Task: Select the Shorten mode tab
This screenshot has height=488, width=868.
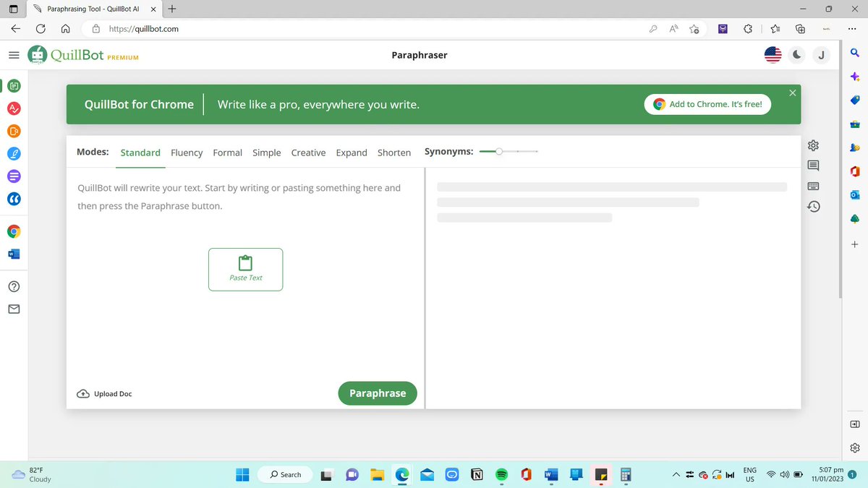Action: (x=394, y=153)
